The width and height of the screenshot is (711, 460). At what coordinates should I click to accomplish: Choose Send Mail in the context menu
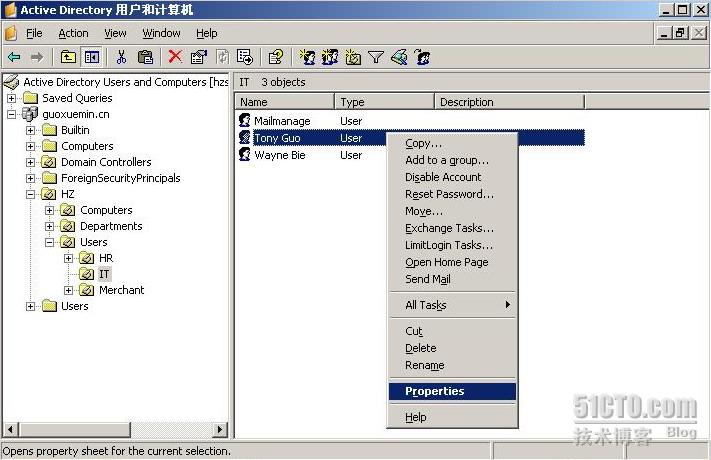click(453, 279)
